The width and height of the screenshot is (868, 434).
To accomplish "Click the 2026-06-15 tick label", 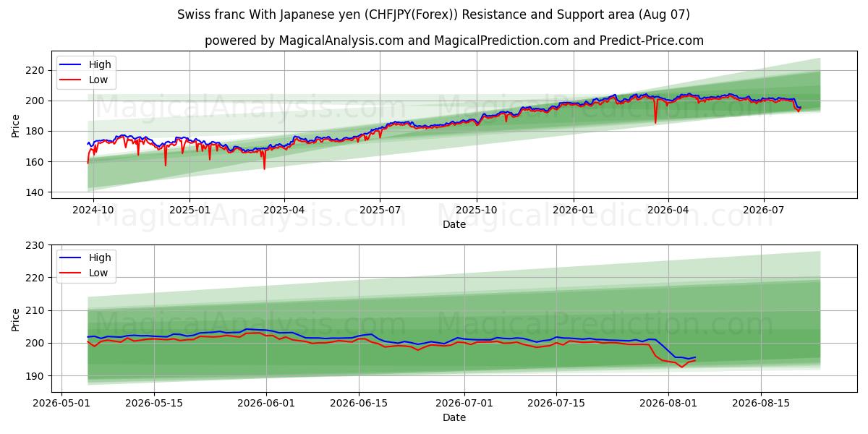I will tap(359, 404).
